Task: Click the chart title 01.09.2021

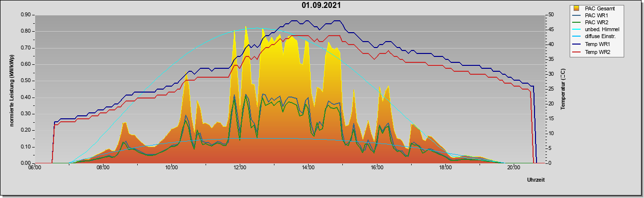Action: [x=321, y=5]
